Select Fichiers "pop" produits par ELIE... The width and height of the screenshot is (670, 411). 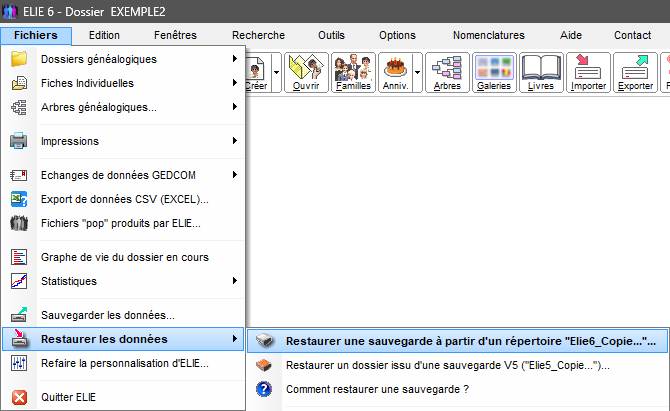pyautogui.click(x=123, y=223)
